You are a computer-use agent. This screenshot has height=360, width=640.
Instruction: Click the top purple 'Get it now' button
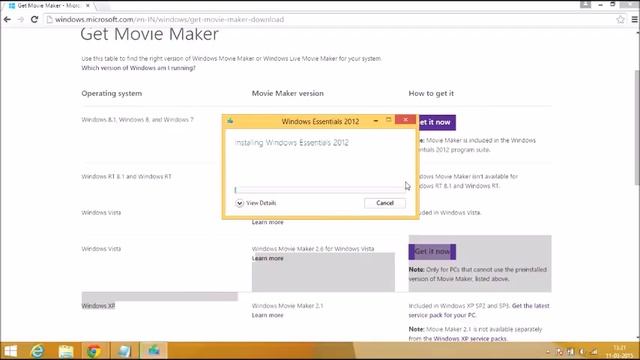tap(436, 122)
